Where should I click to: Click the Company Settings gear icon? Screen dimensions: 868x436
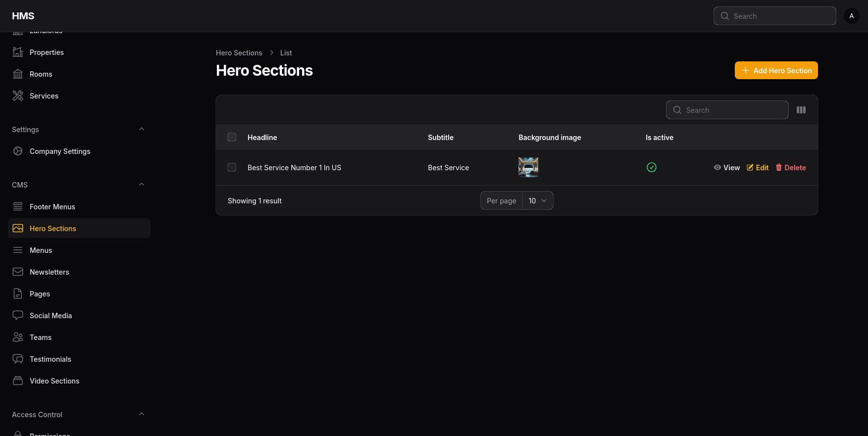point(18,151)
